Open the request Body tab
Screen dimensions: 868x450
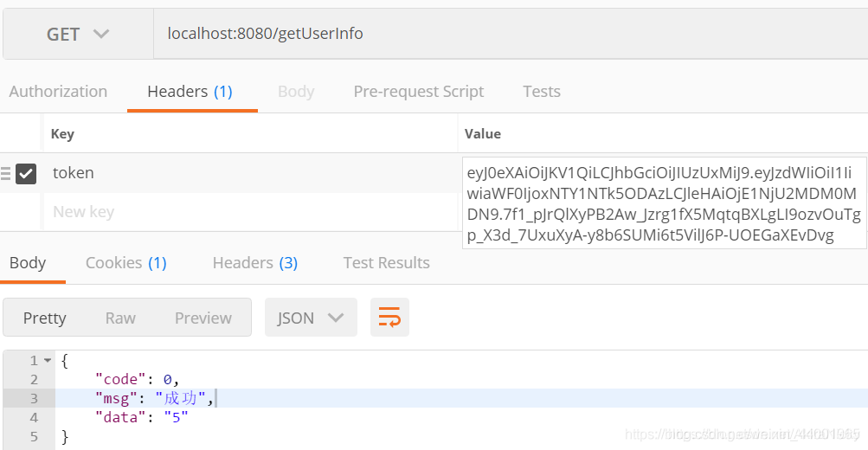click(296, 92)
